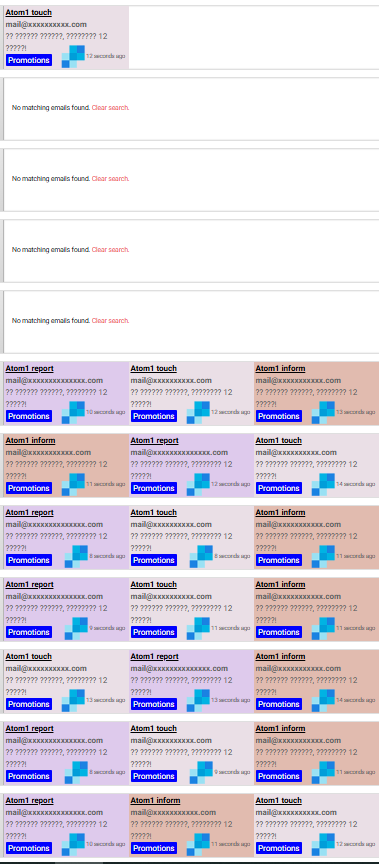
Task: Click Promotions tag on Atom1 touch 9 seconds ago
Action: (154, 776)
